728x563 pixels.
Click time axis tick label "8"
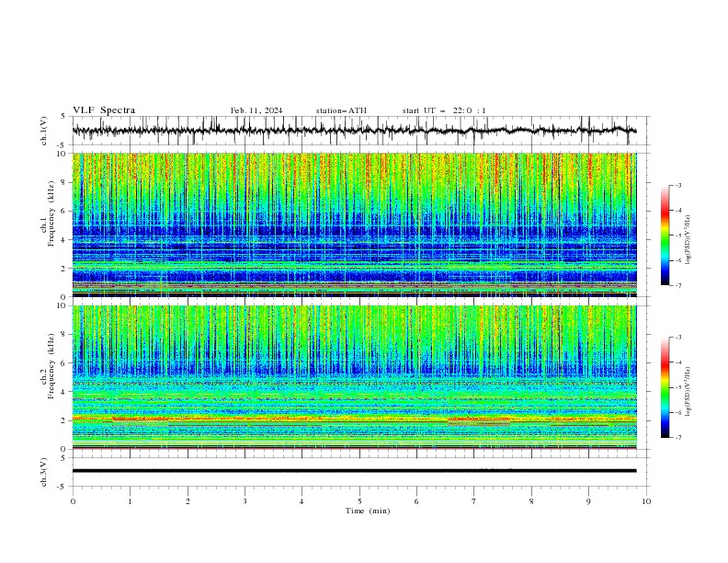[x=531, y=501]
